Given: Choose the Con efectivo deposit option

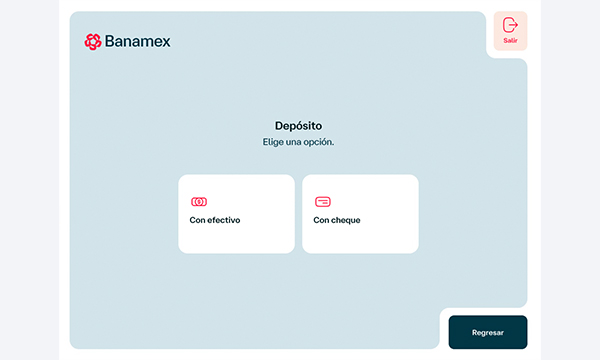Looking at the screenshot, I should coord(236,214).
